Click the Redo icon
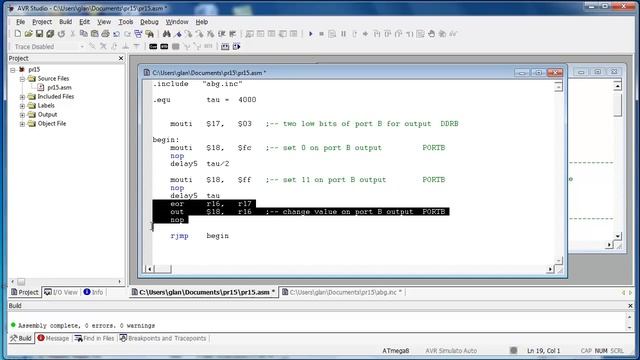The image size is (640, 360). [x=128, y=34]
